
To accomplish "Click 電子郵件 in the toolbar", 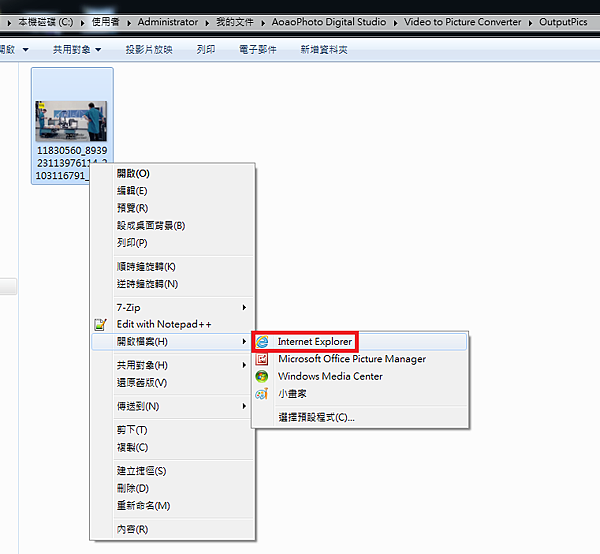I will (x=258, y=50).
